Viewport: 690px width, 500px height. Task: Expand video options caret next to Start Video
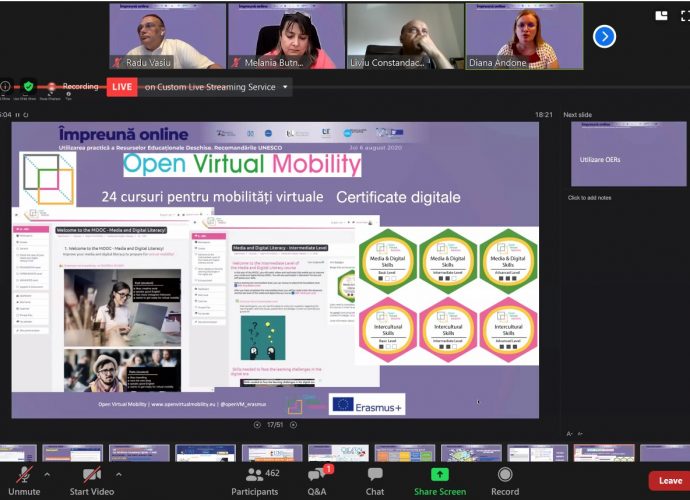118,474
